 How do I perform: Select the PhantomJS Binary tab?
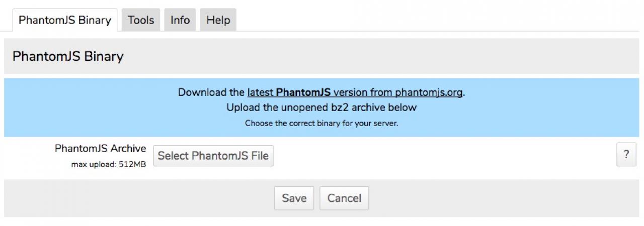64,21
